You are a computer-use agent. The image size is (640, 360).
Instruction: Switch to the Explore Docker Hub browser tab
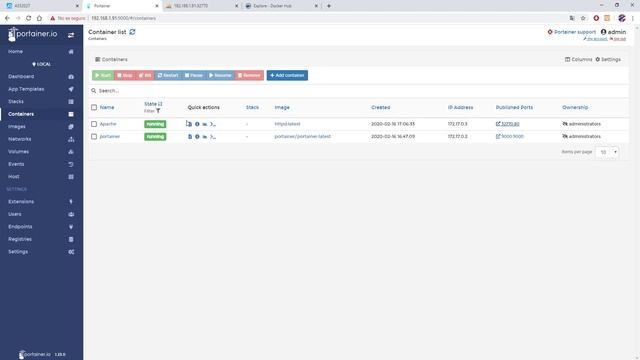[281, 6]
